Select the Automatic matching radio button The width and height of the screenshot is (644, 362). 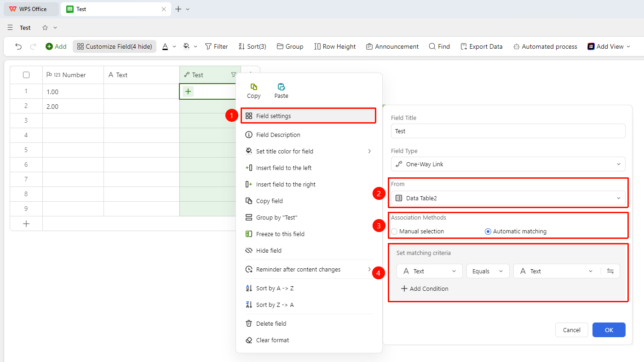pyautogui.click(x=488, y=232)
